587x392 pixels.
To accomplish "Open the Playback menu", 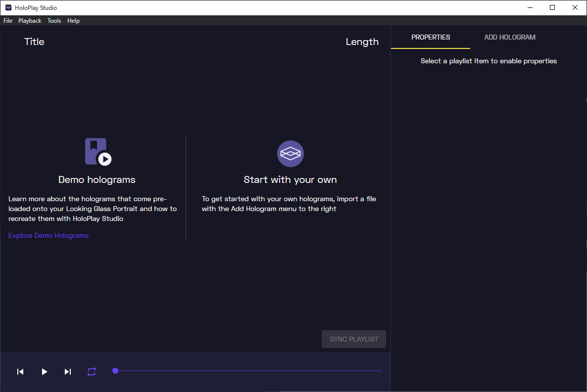I will [30, 21].
